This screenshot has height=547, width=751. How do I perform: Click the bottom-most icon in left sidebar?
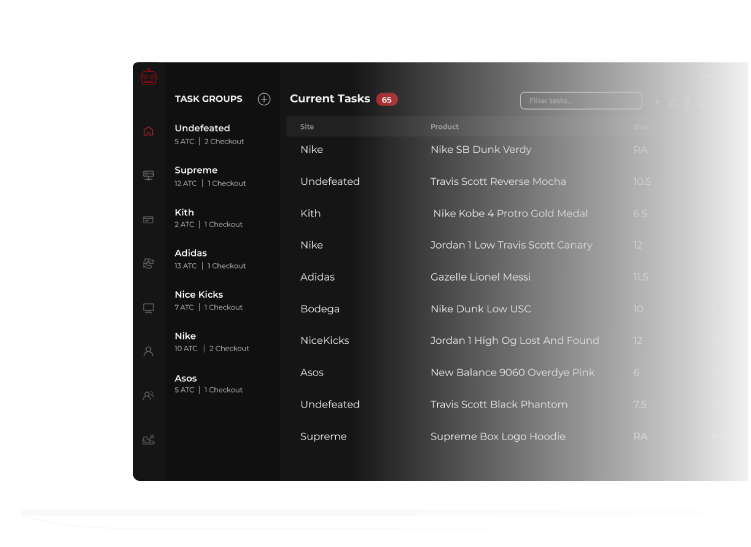pyautogui.click(x=149, y=439)
